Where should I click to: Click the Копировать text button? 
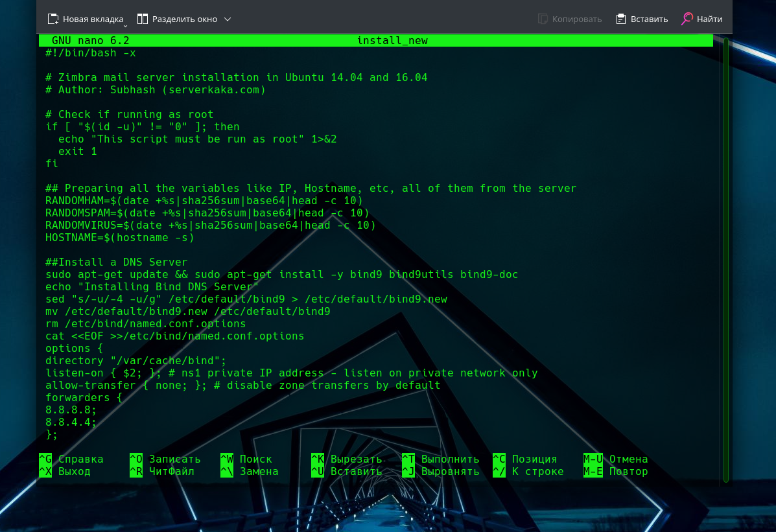click(577, 19)
